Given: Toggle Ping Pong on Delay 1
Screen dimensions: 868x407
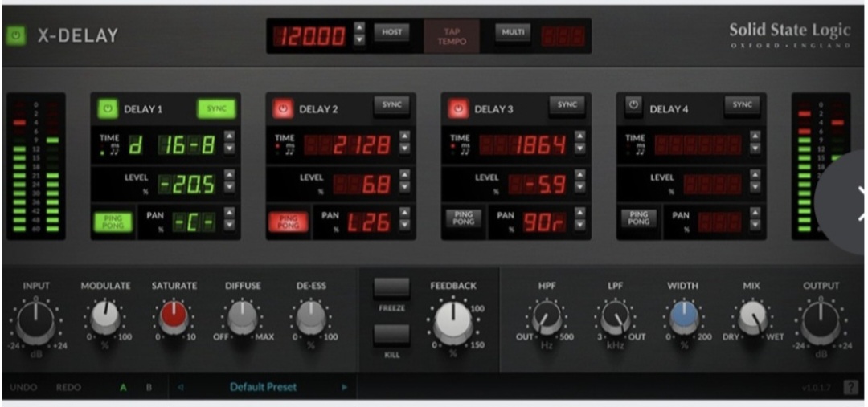Looking at the screenshot, I should point(113,222).
